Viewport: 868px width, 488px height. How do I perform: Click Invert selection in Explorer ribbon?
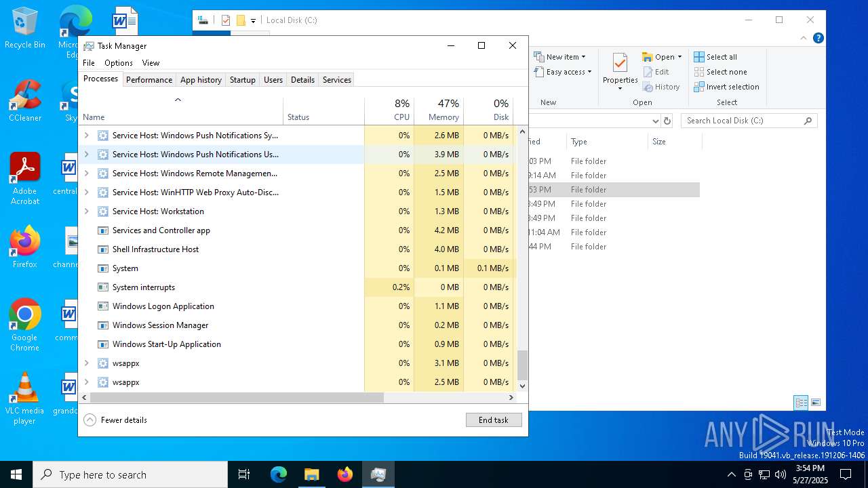(726, 87)
